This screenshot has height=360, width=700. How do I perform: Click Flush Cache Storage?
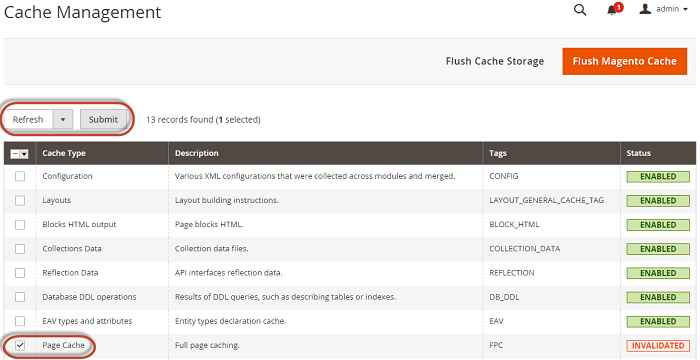click(x=495, y=61)
